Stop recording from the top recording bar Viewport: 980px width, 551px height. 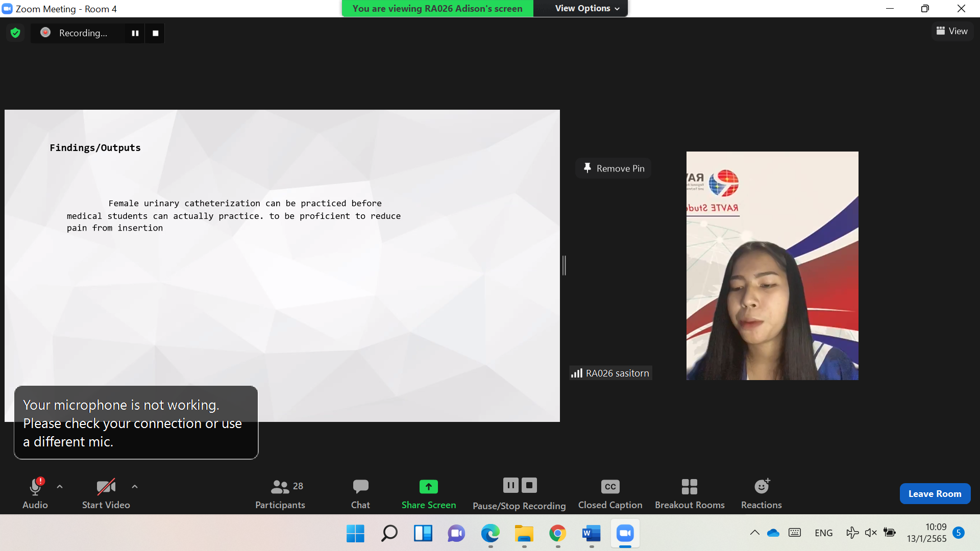155,33
